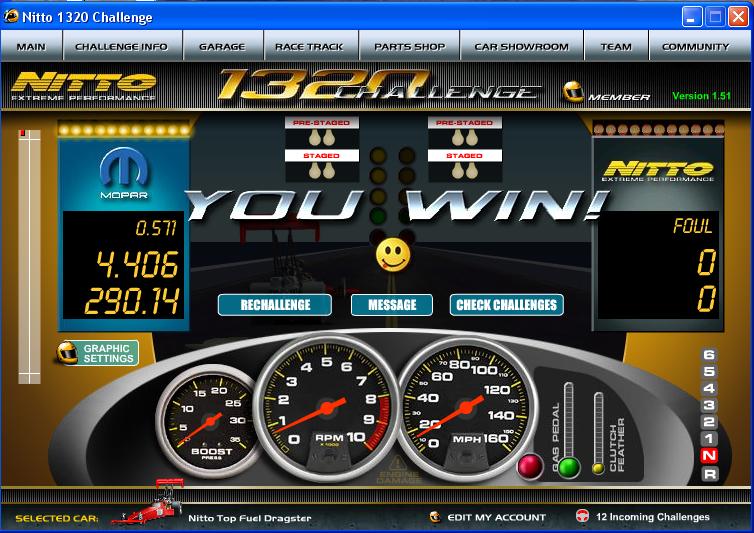Open the RACE TRACK tab

tap(310, 47)
